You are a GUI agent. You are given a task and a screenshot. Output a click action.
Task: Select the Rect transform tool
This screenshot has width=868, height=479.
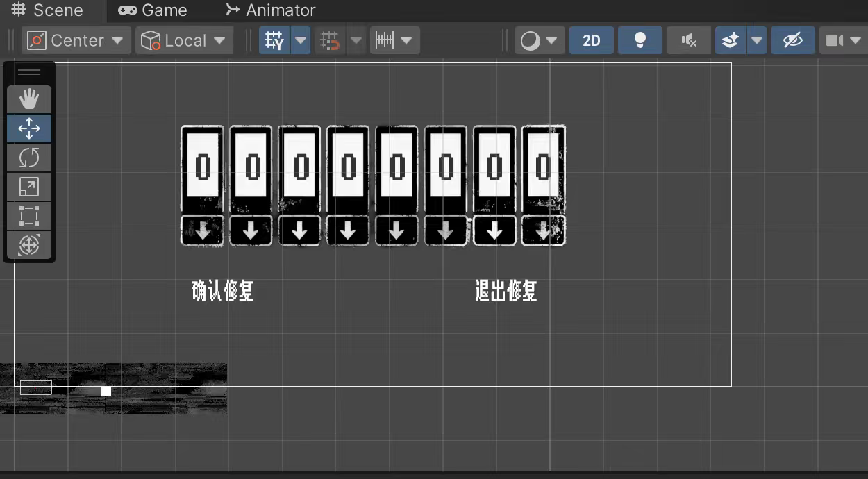pyautogui.click(x=29, y=216)
